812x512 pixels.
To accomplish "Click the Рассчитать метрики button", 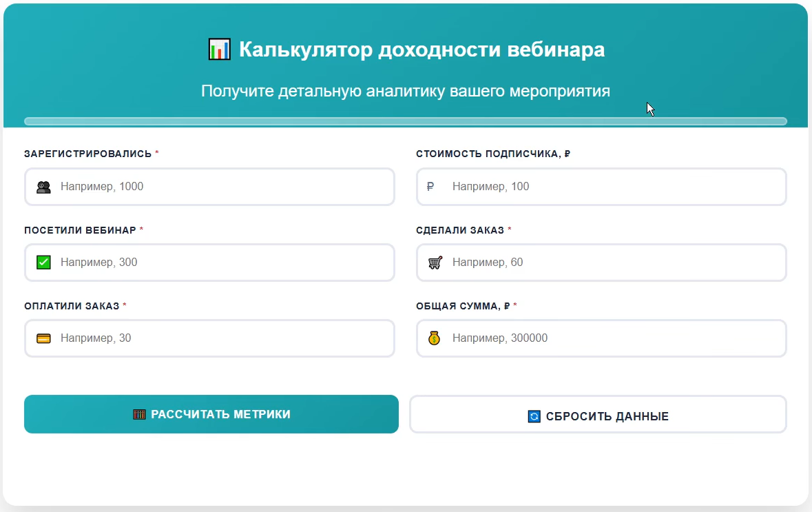I will pyautogui.click(x=211, y=414).
